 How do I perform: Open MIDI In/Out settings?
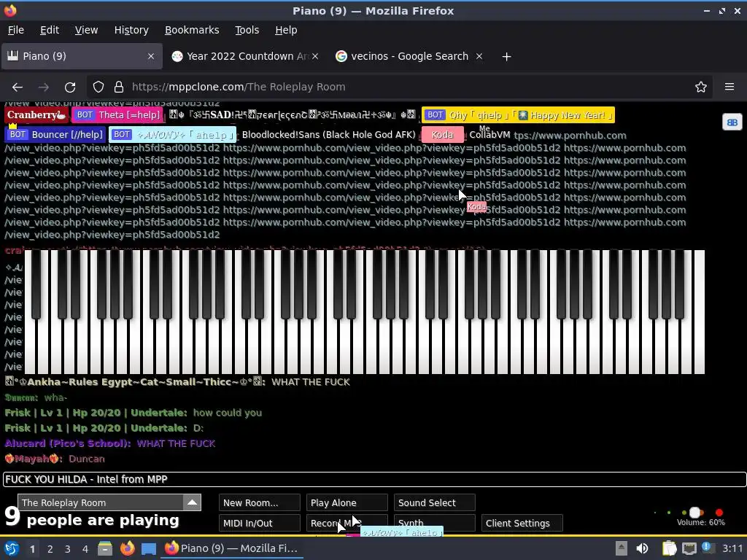click(260, 523)
